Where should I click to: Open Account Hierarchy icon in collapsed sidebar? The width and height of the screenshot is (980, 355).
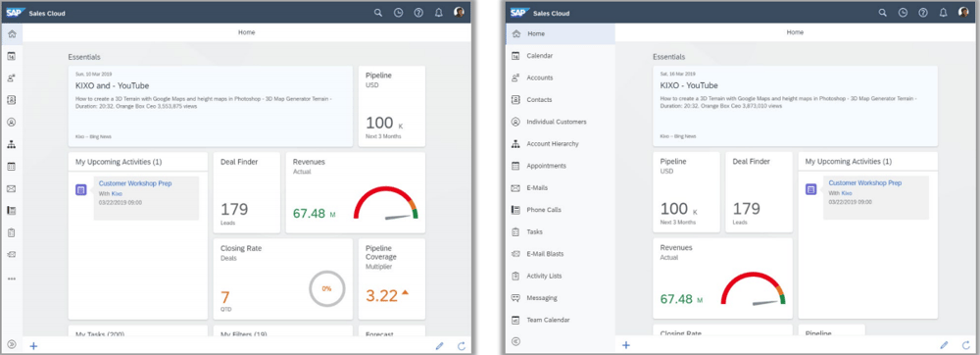point(11,144)
